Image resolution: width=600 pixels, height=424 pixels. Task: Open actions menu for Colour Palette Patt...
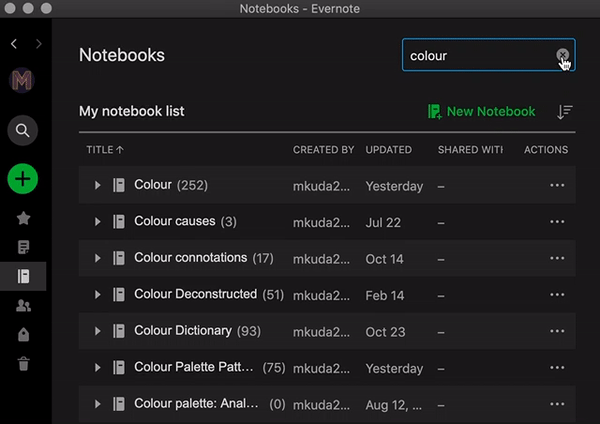pos(557,367)
